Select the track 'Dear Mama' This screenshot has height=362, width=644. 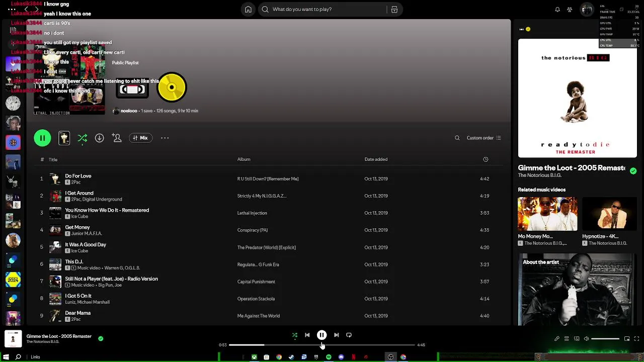pyautogui.click(x=77, y=313)
